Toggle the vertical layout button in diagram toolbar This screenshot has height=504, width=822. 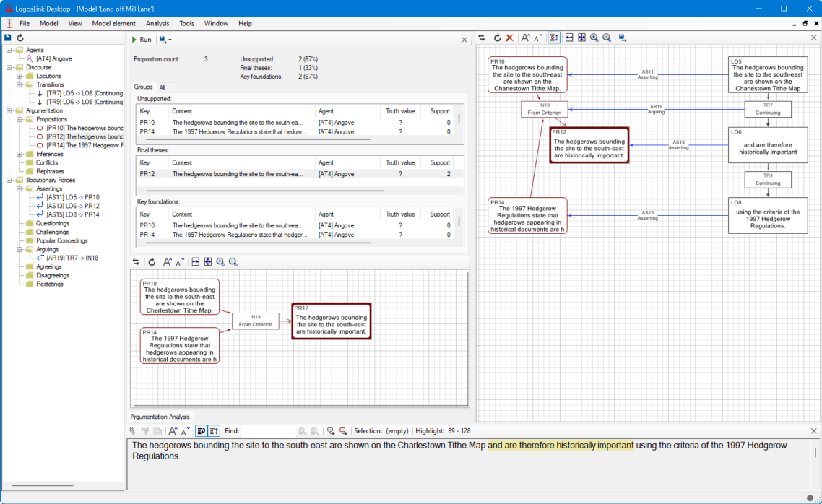554,38
